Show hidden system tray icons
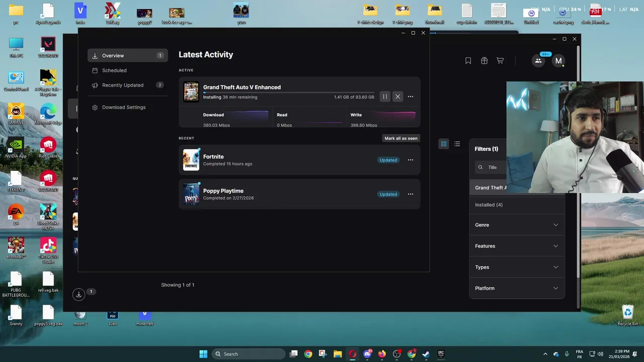The height and width of the screenshot is (362, 644). click(545, 354)
